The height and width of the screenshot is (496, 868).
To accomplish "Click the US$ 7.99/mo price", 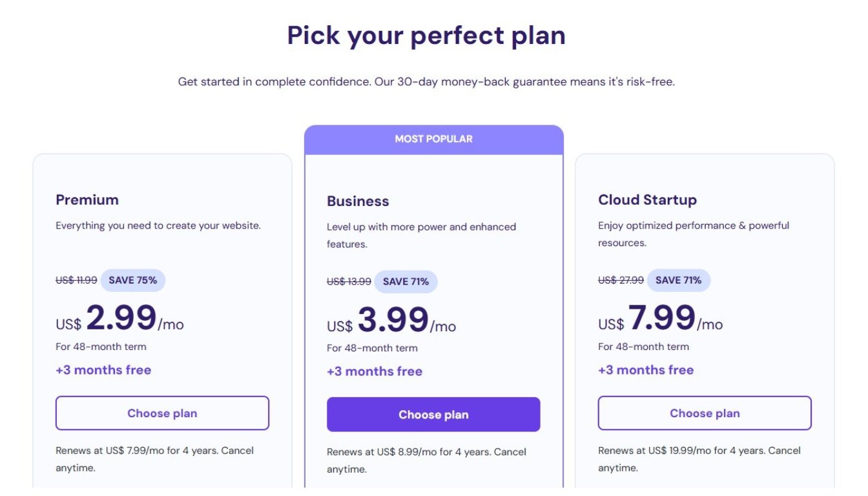I will coord(660,319).
